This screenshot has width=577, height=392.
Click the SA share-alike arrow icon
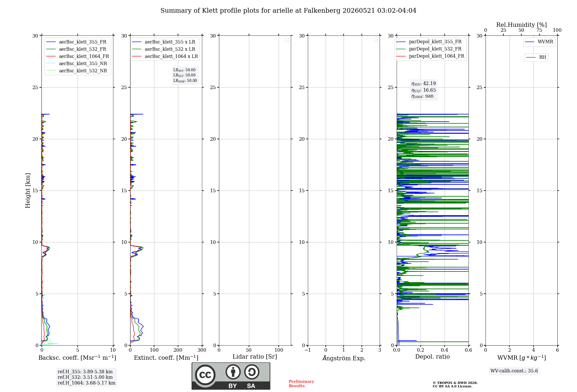[x=252, y=372]
